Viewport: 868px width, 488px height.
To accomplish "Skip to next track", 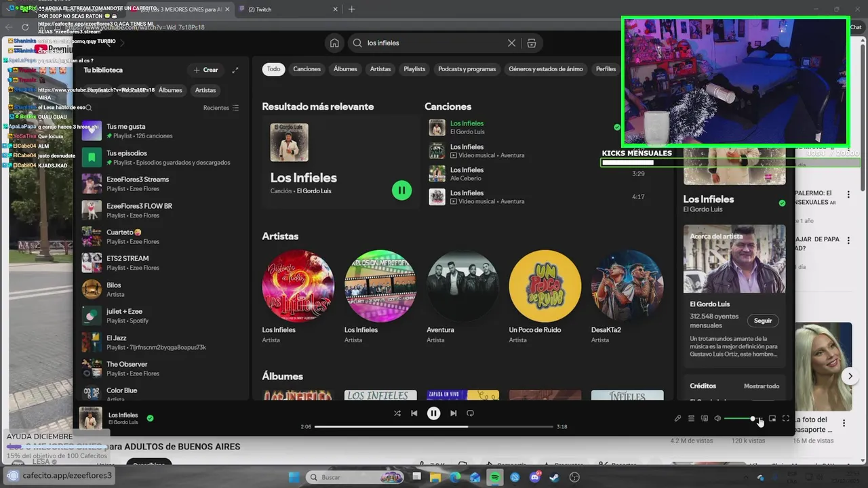I will [453, 413].
